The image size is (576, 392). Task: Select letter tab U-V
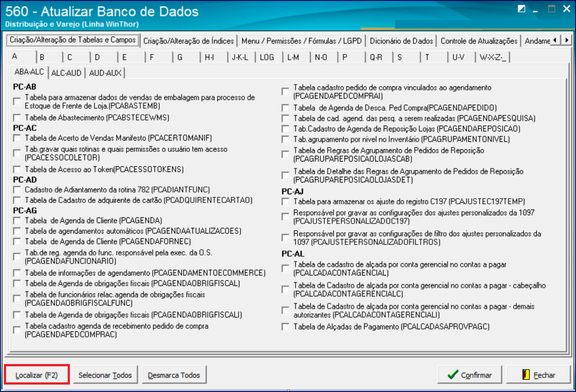tap(462, 57)
